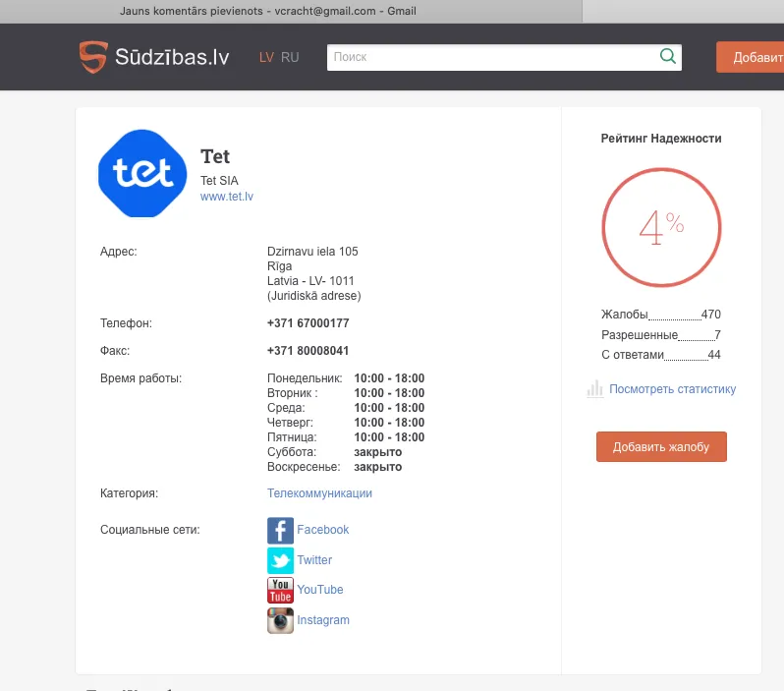Image resolution: width=784 pixels, height=691 pixels.
Task: Switch language to RU
Action: coord(290,58)
